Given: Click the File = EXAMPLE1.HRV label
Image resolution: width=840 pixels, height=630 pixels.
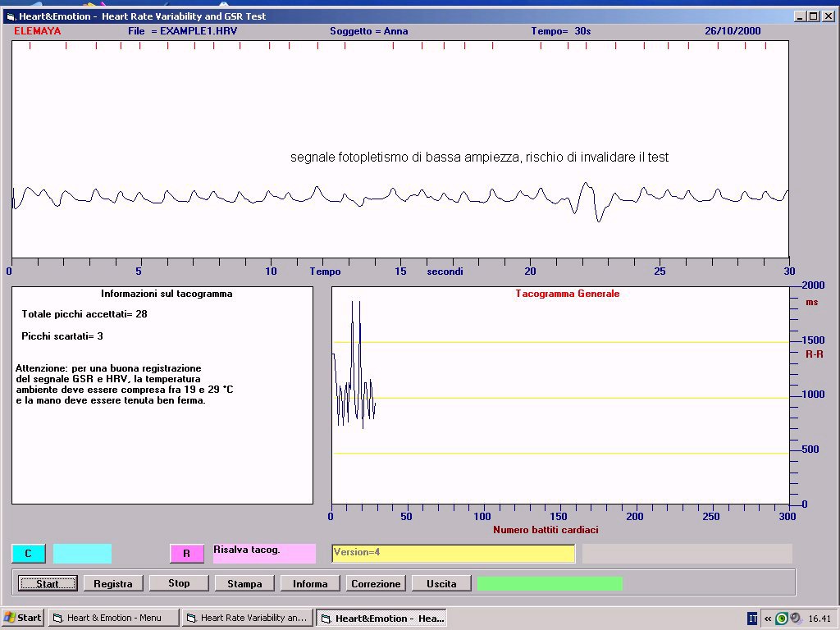Looking at the screenshot, I should click(183, 31).
